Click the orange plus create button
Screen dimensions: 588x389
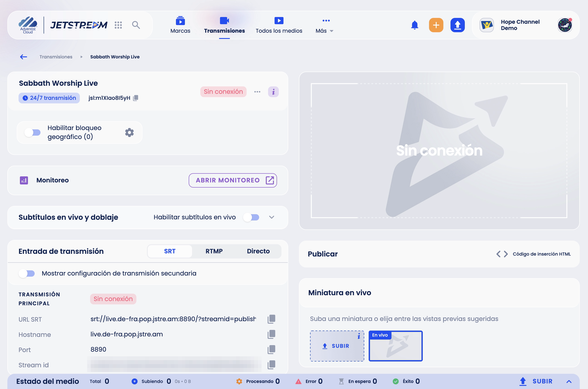pyautogui.click(x=436, y=25)
